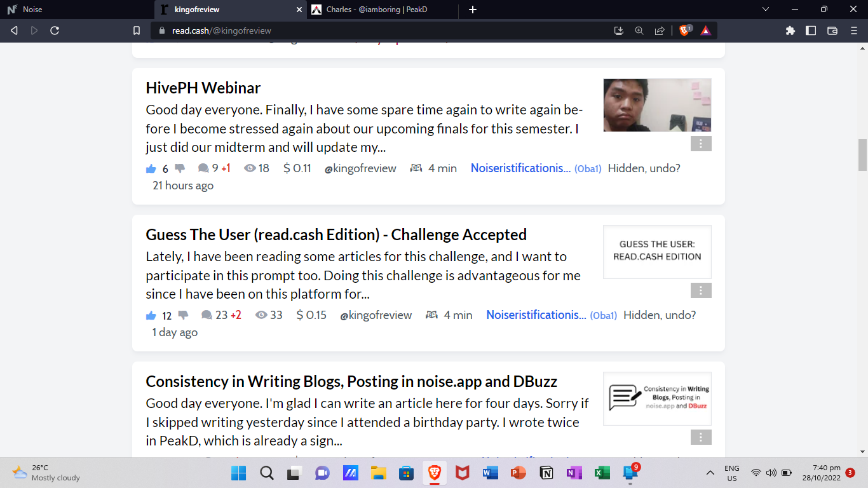This screenshot has width=868, height=488.
Task: Open the Brave Shields panel
Action: pos(685,30)
